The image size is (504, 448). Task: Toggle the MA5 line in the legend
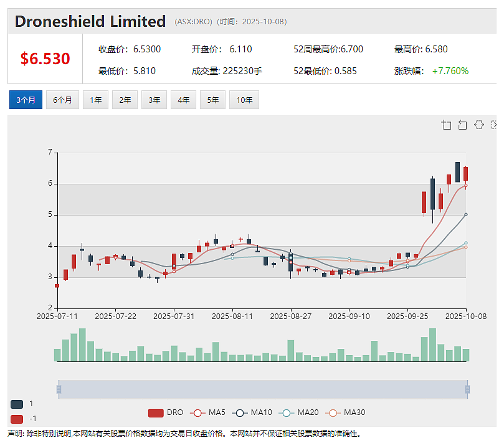207,412
